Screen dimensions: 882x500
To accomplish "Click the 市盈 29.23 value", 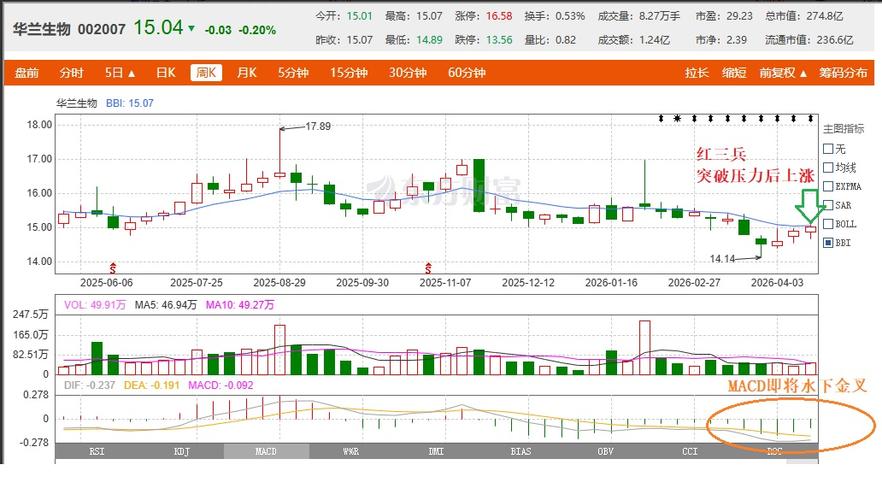I will [x=740, y=16].
